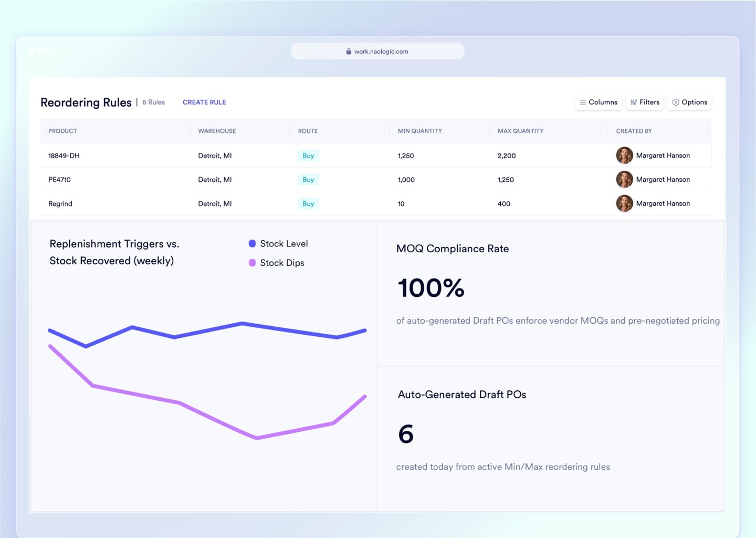Click the work.naologic.com address bar
Image resolution: width=756 pixels, height=538 pixels.
(x=377, y=51)
